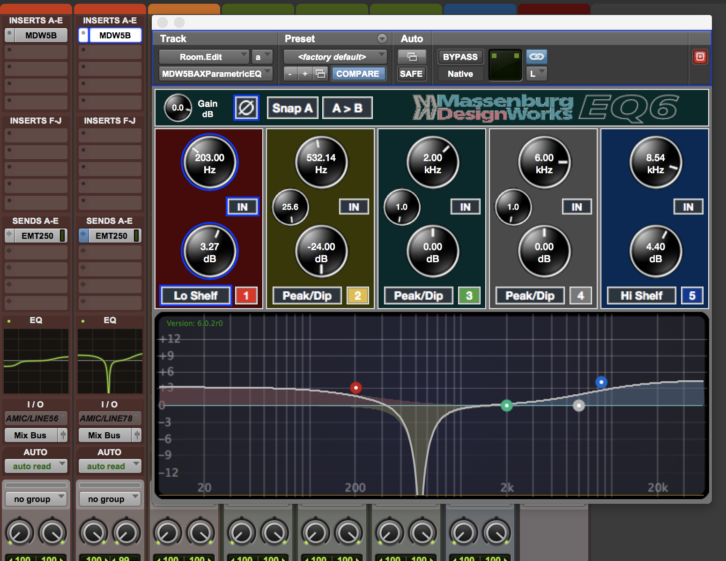Click band number 4 gray square

pos(581,296)
